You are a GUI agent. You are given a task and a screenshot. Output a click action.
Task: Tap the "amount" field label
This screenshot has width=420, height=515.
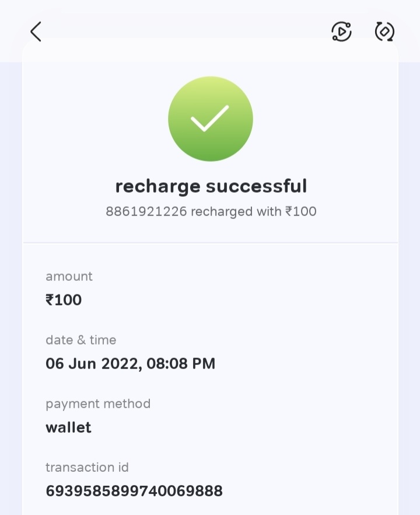pyautogui.click(x=69, y=276)
